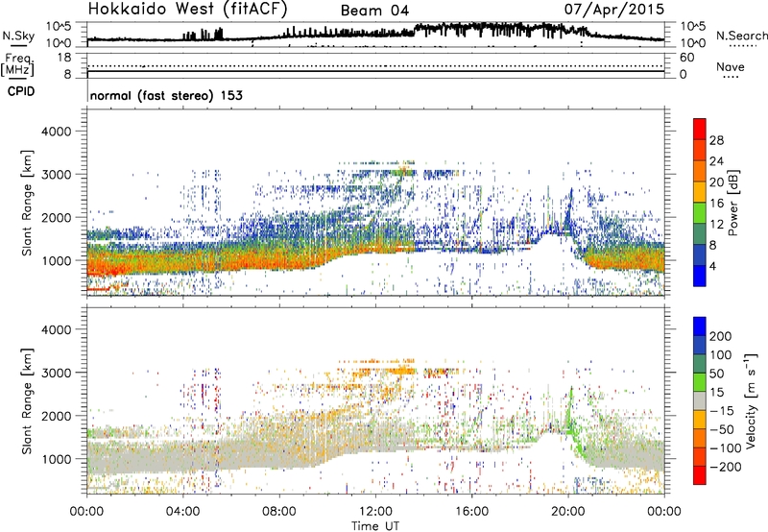Image resolution: width=768 pixels, height=532 pixels.
Task: Click the 'Freq. [MHz]' axis label
Action: click(17, 65)
